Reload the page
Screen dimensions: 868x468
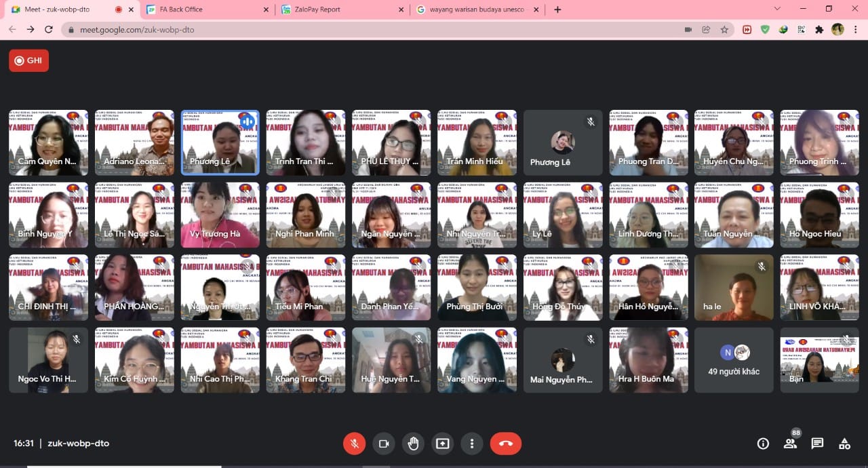click(48, 30)
